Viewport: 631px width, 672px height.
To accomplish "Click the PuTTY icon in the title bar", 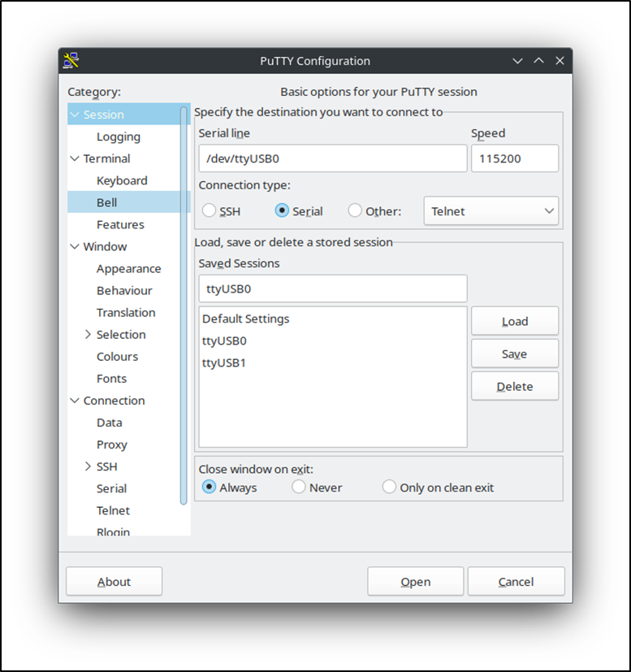I will tap(71, 60).
